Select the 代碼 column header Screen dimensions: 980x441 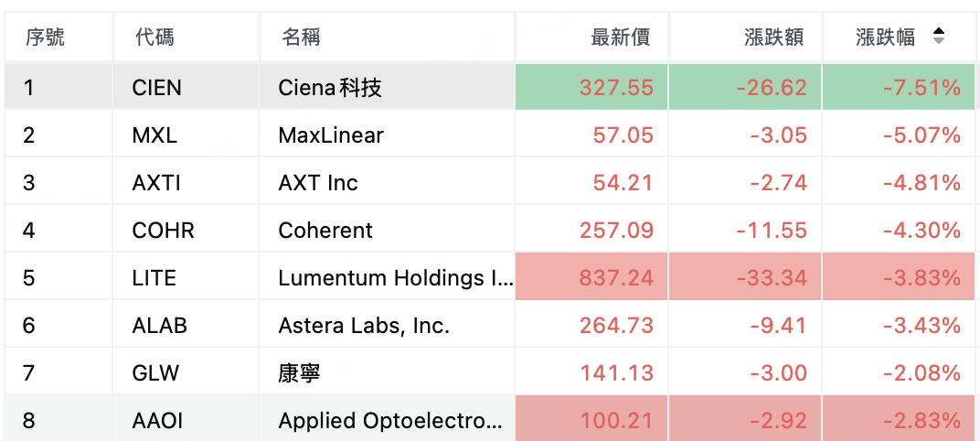pyautogui.click(x=154, y=38)
